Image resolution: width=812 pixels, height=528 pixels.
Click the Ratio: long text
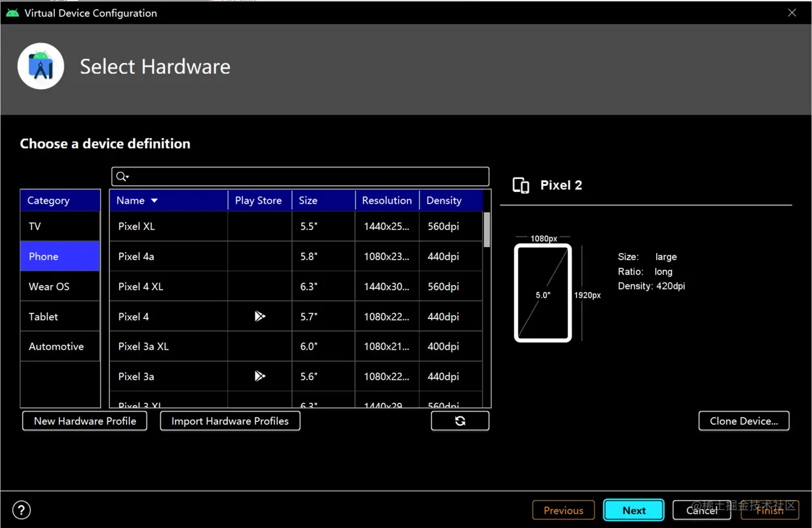(645, 271)
